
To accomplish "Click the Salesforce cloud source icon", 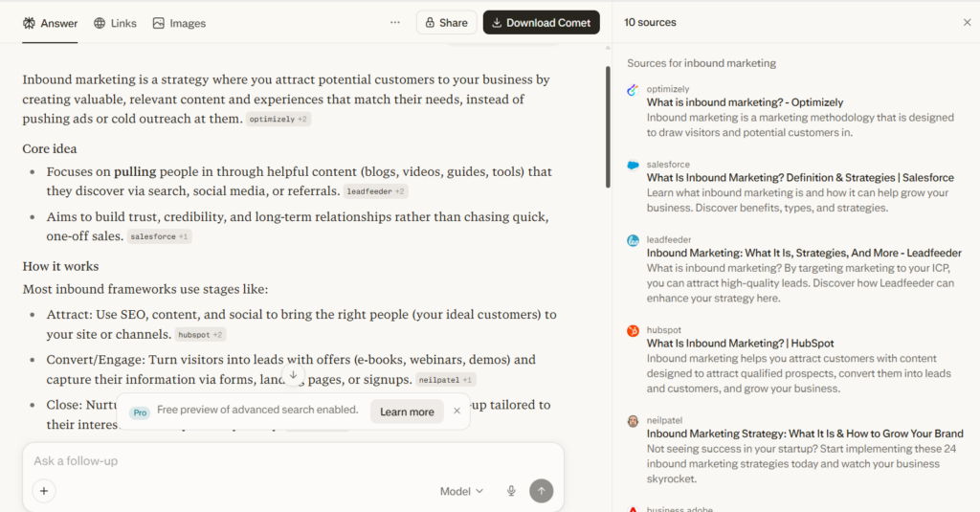I will tap(634, 165).
